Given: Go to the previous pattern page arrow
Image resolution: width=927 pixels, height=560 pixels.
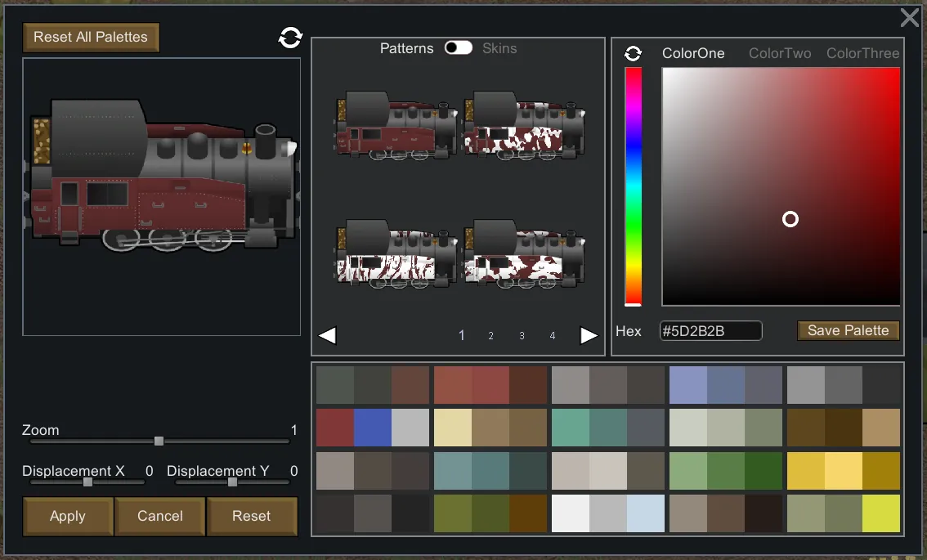Looking at the screenshot, I should [327, 335].
